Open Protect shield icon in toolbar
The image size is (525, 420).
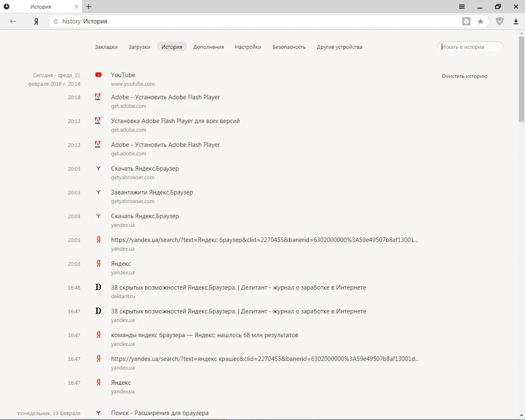500,21
